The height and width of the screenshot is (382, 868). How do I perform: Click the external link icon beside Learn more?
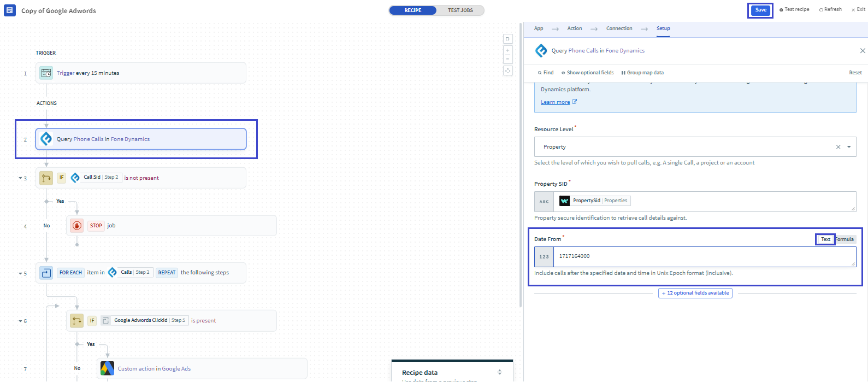pyautogui.click(x=574, y=102)
